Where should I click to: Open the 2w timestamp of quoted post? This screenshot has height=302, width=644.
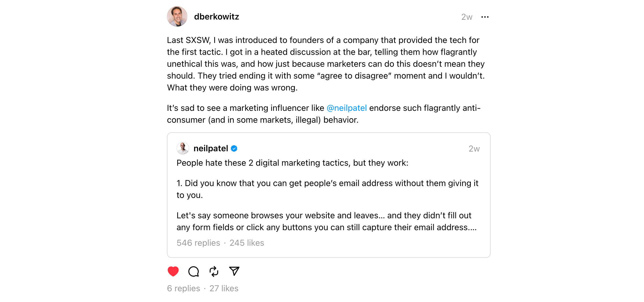click(x=474, y=149)
